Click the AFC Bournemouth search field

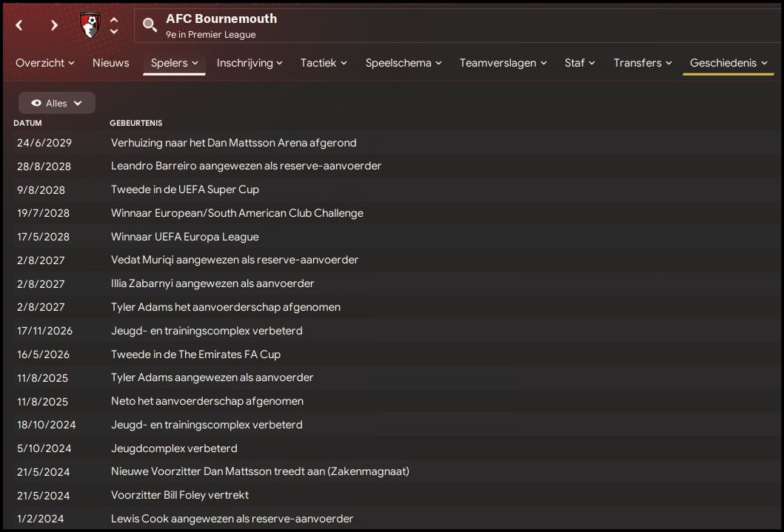coord(458,25)
